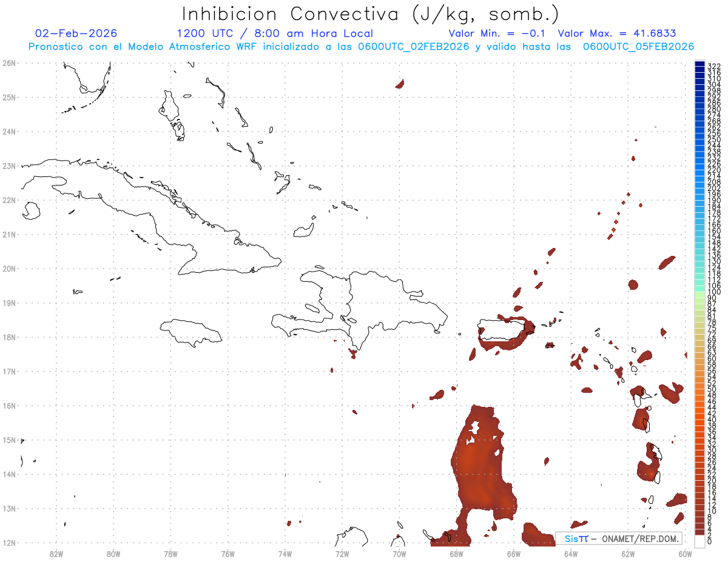Click the "20N" latitude label
Screen dimensions: 728x562
click(8, 269)
